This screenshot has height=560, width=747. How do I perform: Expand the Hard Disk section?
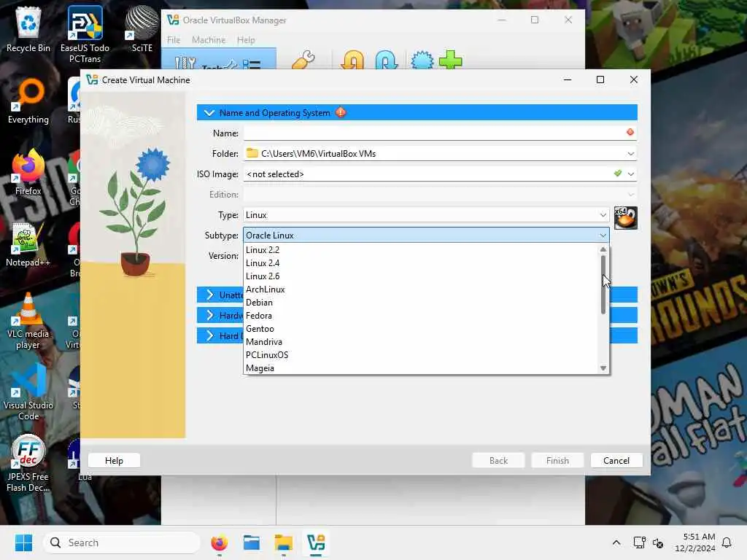[x=209, y=335]
